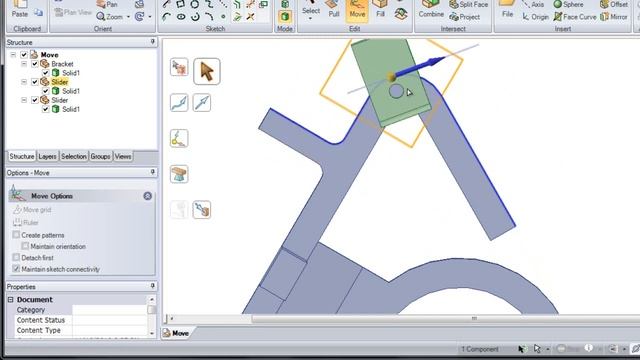Image resolution: width=640 pixels, height=360 pixels.
Task: Collapse the highlighted Slider node
Action: pos(24,82)
